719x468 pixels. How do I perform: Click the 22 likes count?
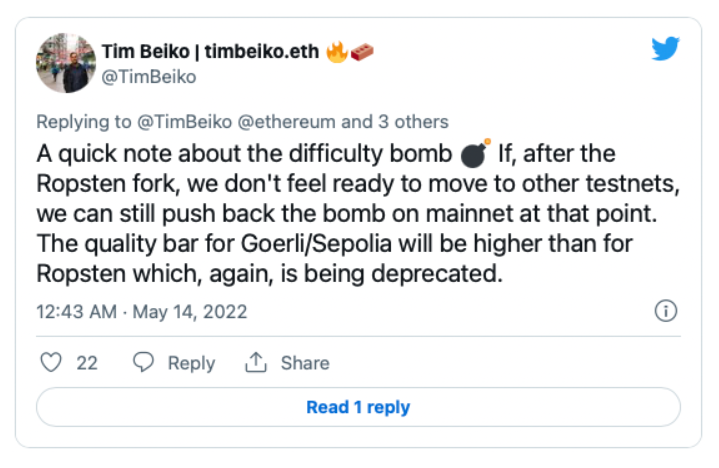click(87, 363)
